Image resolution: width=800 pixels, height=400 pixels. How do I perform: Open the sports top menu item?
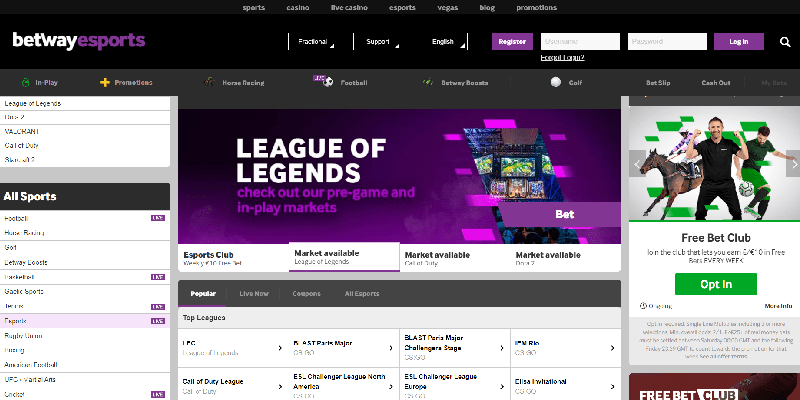tap(254, 8)
